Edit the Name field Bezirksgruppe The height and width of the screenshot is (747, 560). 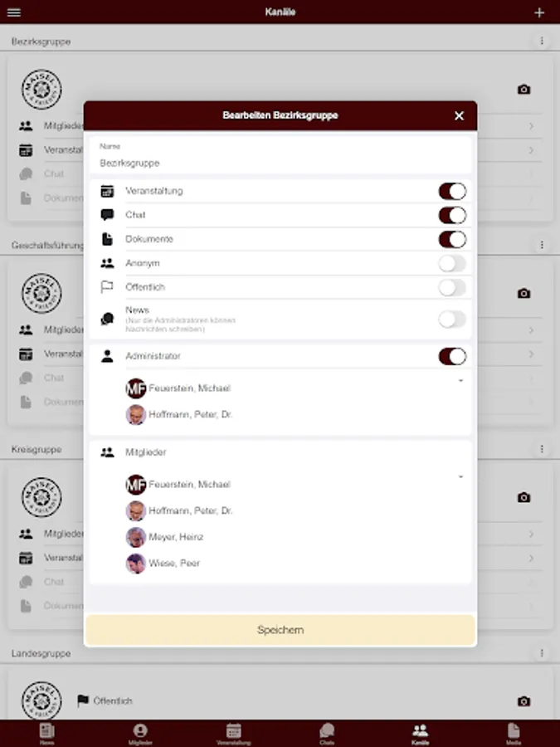(x=280, y=156)
